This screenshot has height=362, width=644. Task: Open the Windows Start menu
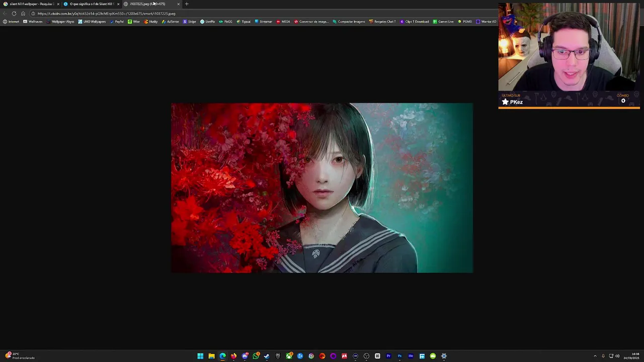[x=200, y=356]
